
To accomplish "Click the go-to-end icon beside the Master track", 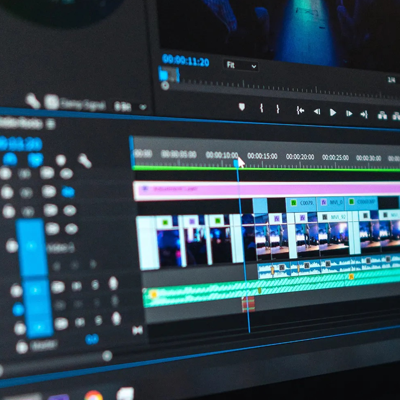I will [x=137, y=330].
